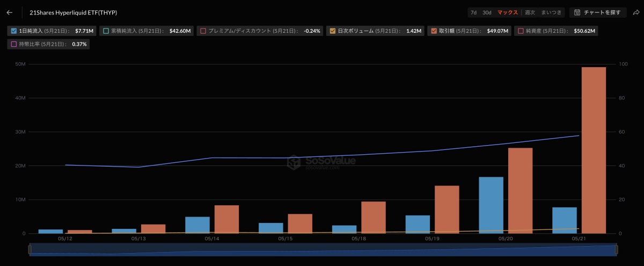This screenshot has height=266, width=644.
Task: Click the $42.60M cumulative inflow value
Action: pyautogui.click(x=180, y=31)
